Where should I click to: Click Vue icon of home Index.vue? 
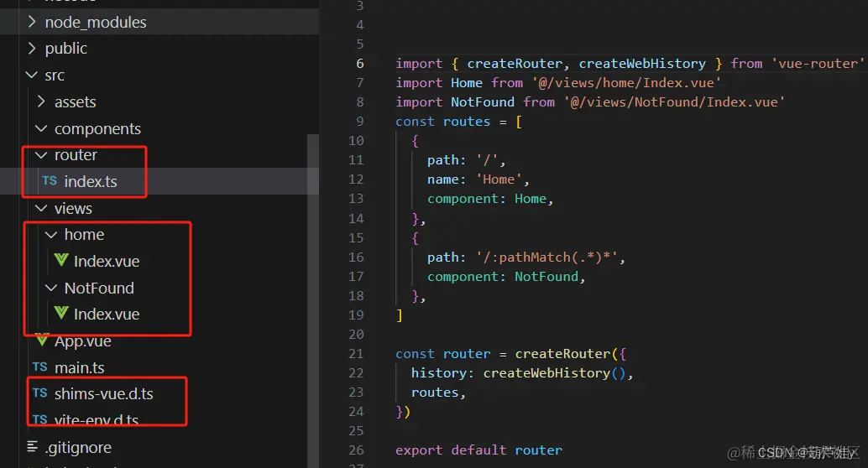point(61,260)
